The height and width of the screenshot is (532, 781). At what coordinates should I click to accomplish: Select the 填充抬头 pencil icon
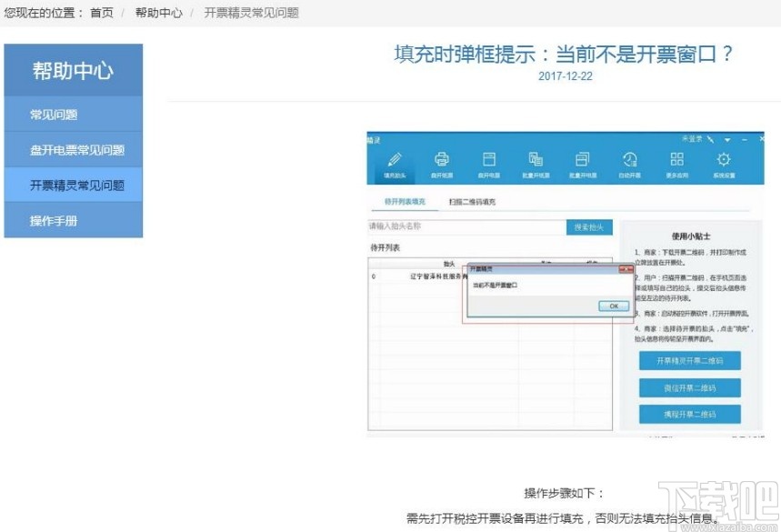(395, 160)
